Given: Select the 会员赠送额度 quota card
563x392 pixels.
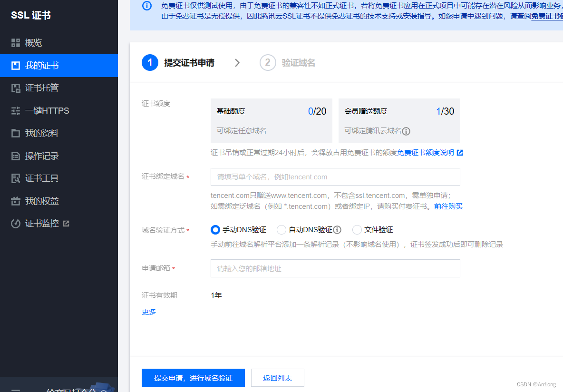Looking at the screenshot, I should pyautogui.click(x=399, y=120).
